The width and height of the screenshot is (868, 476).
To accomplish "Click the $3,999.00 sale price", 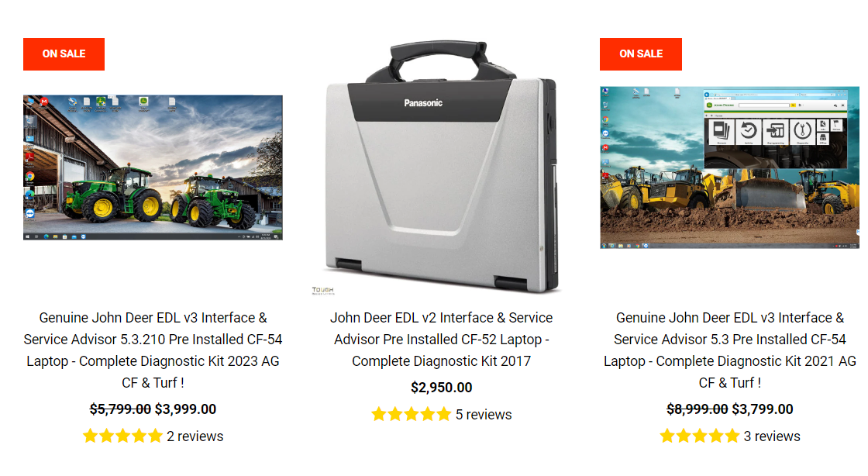I will (185, 409).
